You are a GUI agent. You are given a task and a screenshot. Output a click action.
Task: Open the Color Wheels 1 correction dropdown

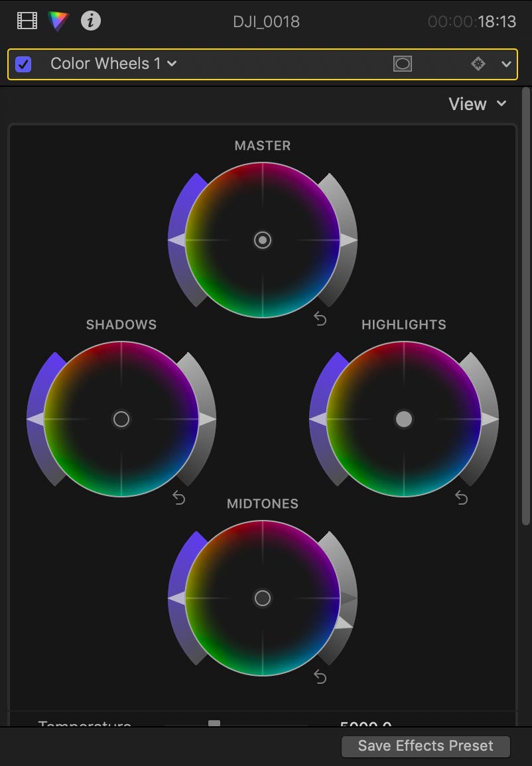coord(113,64)
